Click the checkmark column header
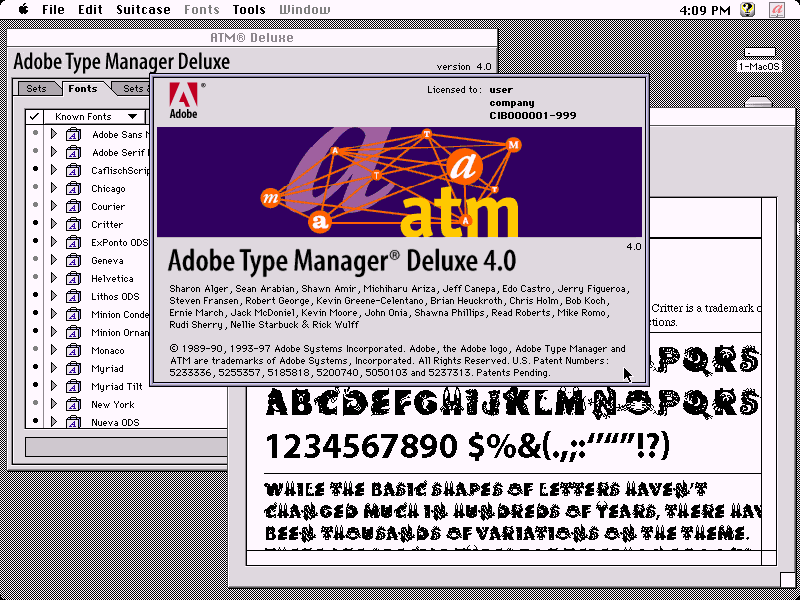The width and height of the screenshot is (800, 600). pos(34,117)
